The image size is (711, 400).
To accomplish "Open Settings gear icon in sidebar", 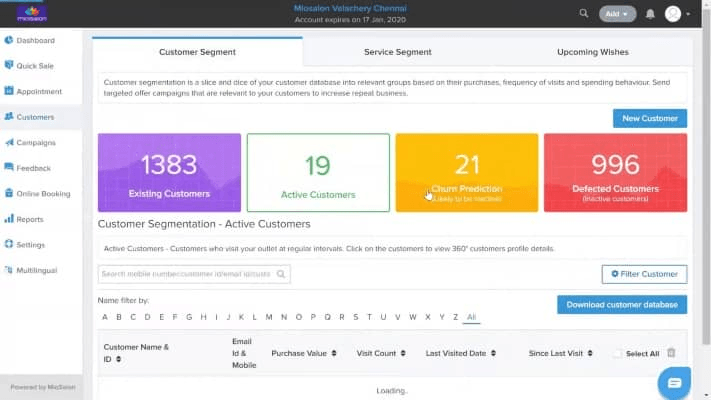I will click(9, 244).
